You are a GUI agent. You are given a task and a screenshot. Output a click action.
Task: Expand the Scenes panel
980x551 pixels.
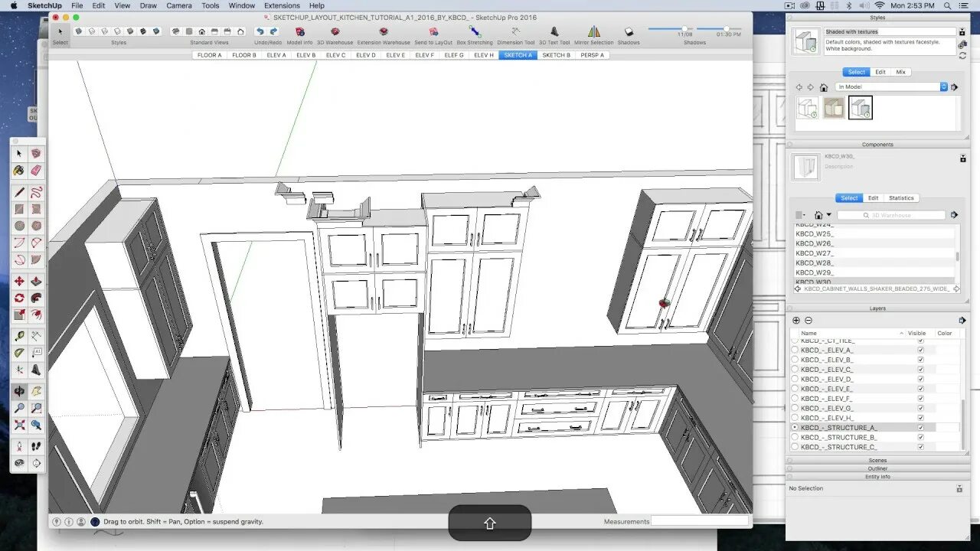[x=877, y=461]
